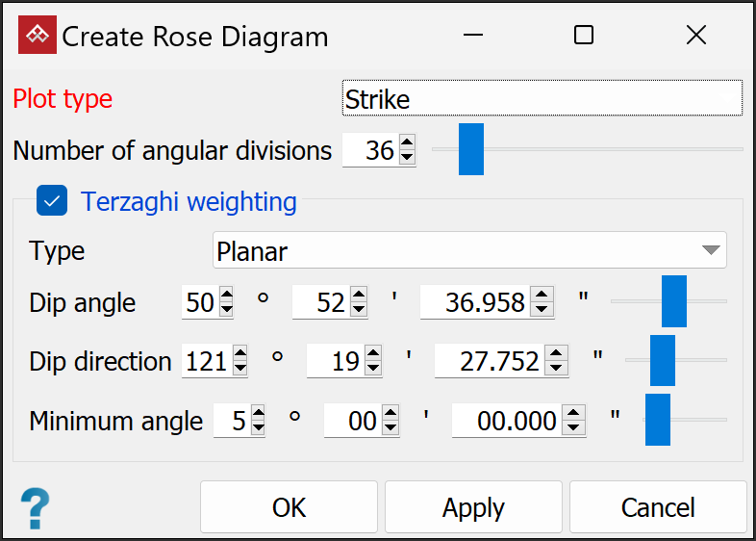The height and width of the screenshot is (541, 756).
Task: Increase Dip angle minutes value
Action: [x=359, y=296]
